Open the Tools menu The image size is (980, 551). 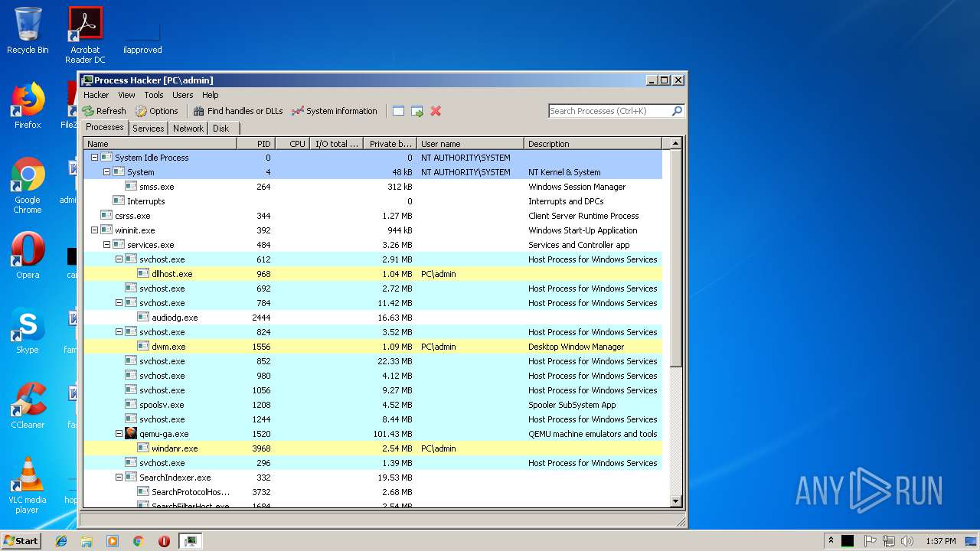154,95
